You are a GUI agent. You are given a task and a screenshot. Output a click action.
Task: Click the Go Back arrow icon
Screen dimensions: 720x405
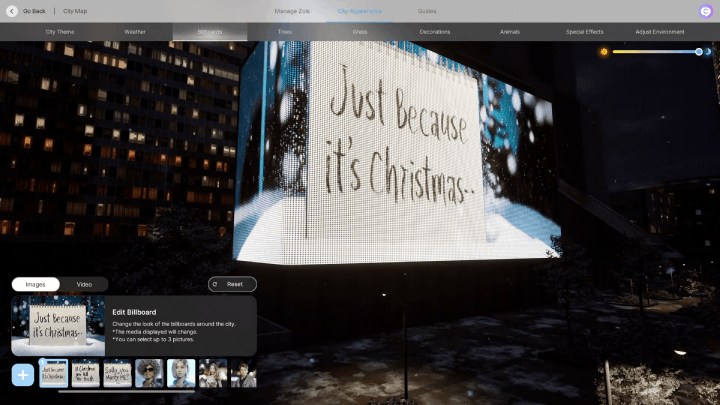pyautogui.click(x=12, y=11)
